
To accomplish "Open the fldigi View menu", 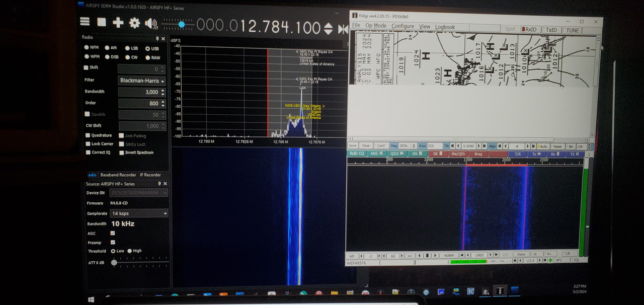I will 425,27.
